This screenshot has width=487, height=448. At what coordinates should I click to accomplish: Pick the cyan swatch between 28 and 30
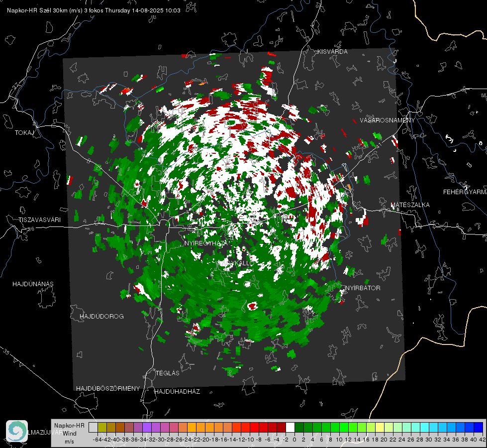(424, 427)
